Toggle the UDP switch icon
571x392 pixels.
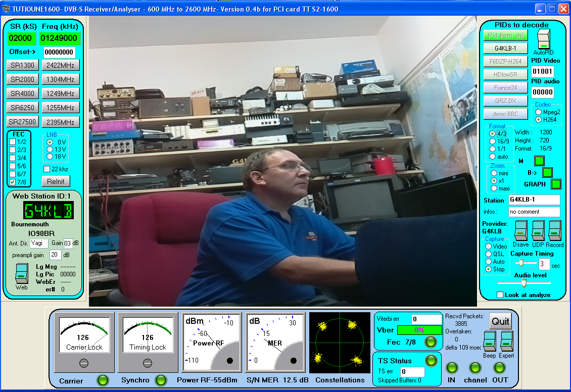(538, 231)
